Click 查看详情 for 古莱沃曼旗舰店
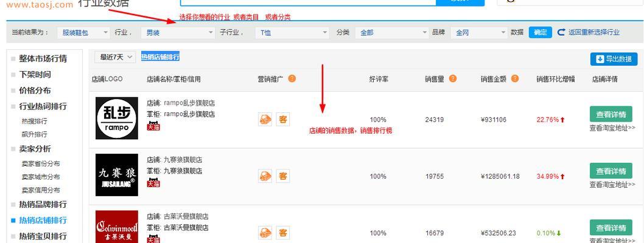Screen dimensions: 644x243 pyautogui.click(x=611, y=228)
